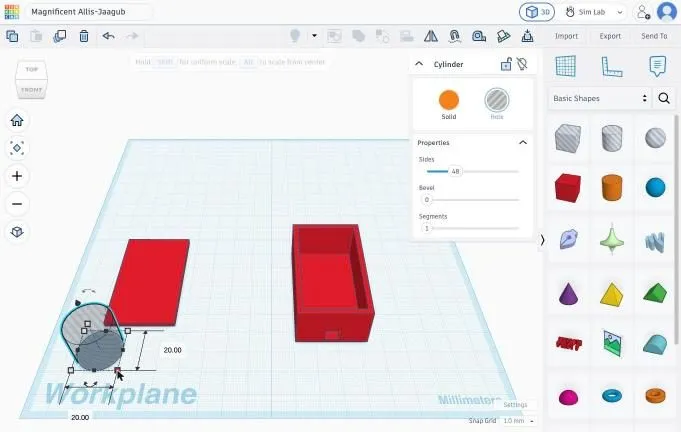Select the magenta Half Sphere shape
The width and height of the screenshot is (681, 432).
pos(568,397)
